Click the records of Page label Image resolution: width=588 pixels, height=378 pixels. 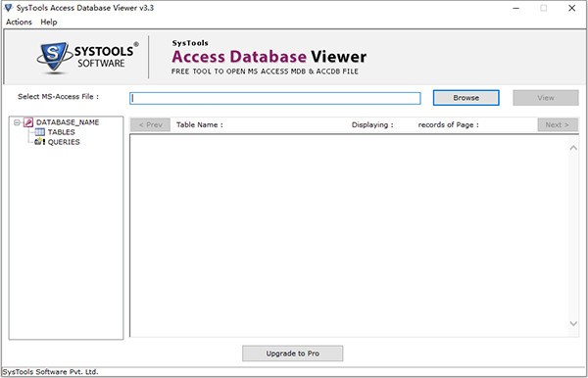pos(449,124)
